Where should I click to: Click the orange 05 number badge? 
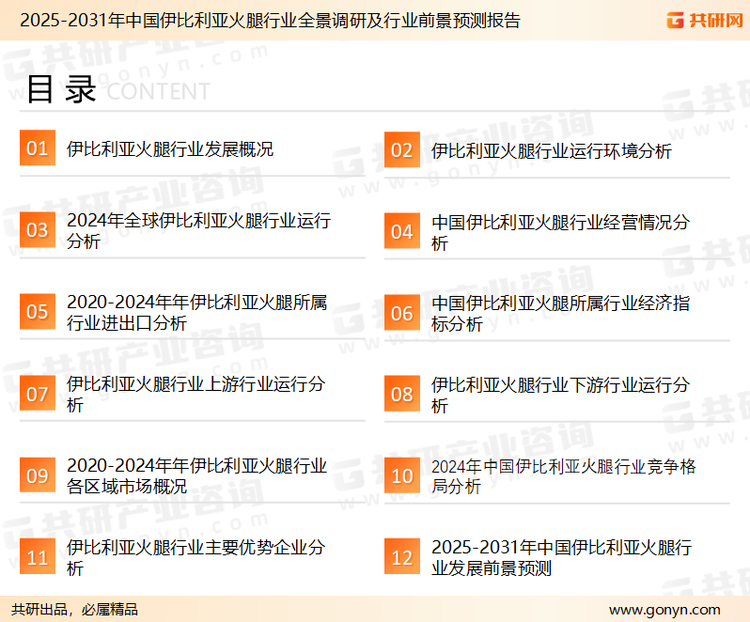click(37, 311)
